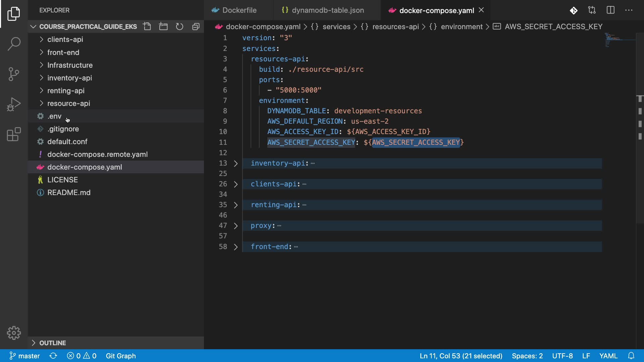Expand the Infrastructure folder

70,65
